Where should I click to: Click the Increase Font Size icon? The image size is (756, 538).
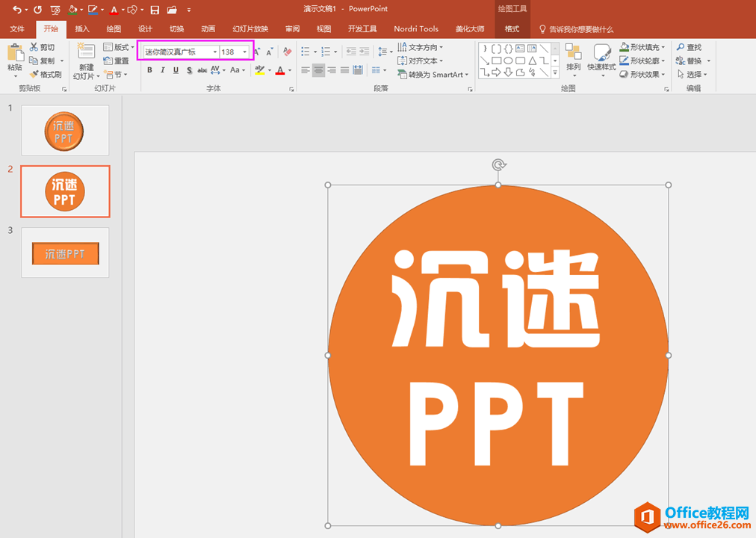[256, 52]
